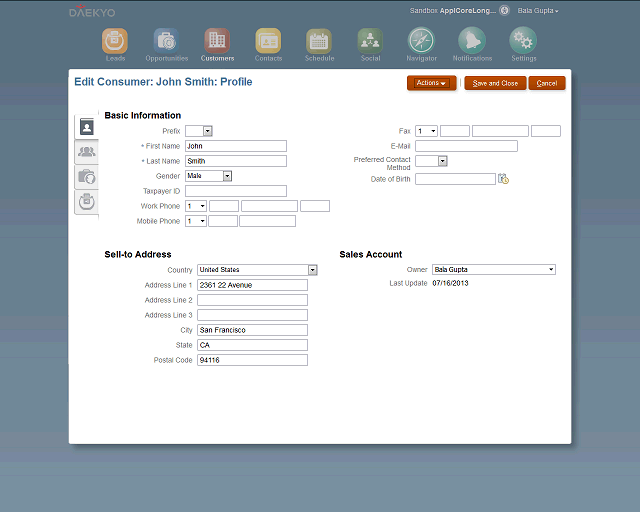This screenshot has height=512, width=640.
Task: Click Mobile Phone area code field
Action: pyautogui.click(x=223, y=221)
